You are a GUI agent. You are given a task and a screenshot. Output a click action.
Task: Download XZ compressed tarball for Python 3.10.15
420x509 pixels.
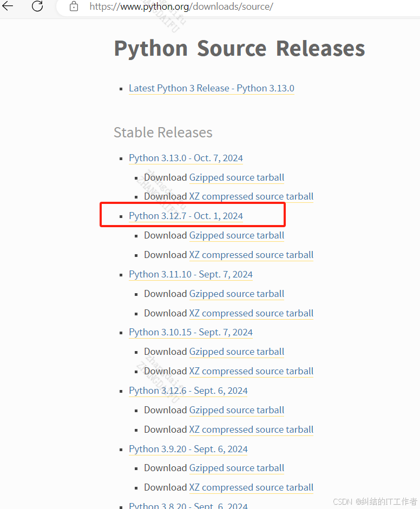(x=251, y=371)
